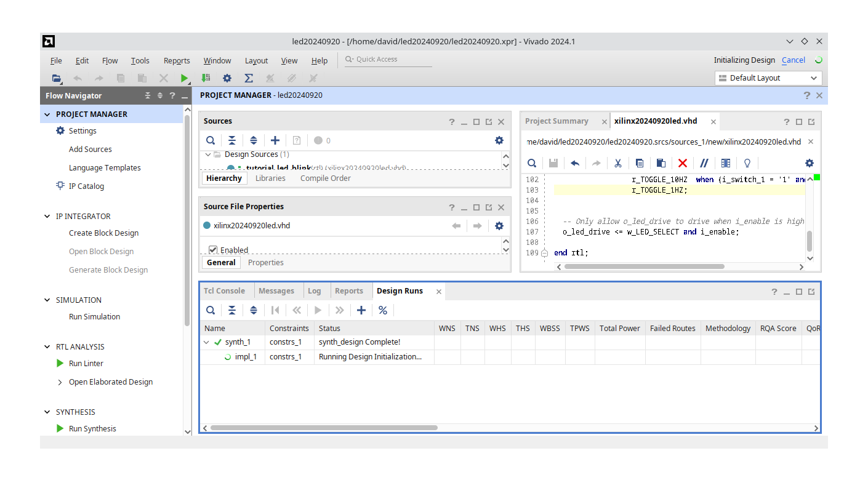Click the Insert Bus green arrow icon
This screenshot has width=868, height=496.
tap(206, 78)
